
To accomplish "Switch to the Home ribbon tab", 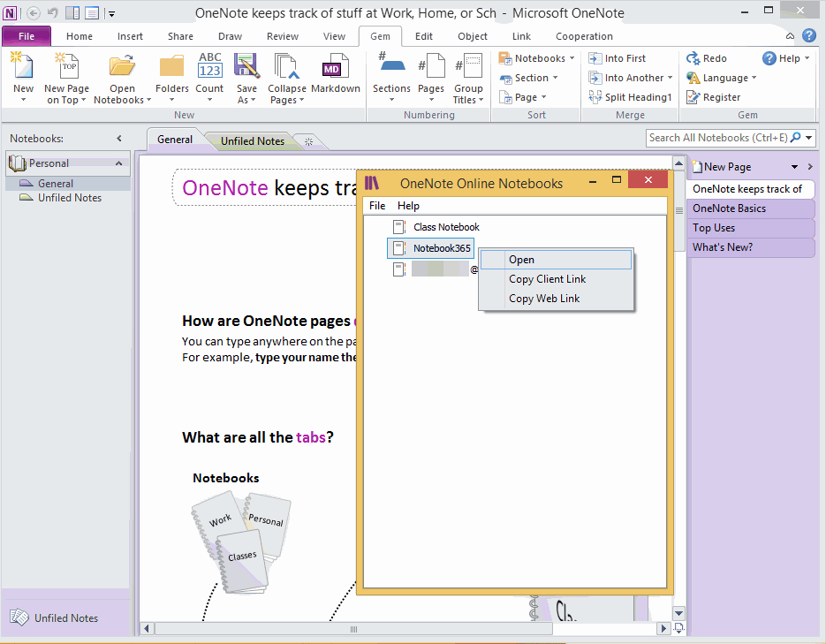I will pos(80,36).
